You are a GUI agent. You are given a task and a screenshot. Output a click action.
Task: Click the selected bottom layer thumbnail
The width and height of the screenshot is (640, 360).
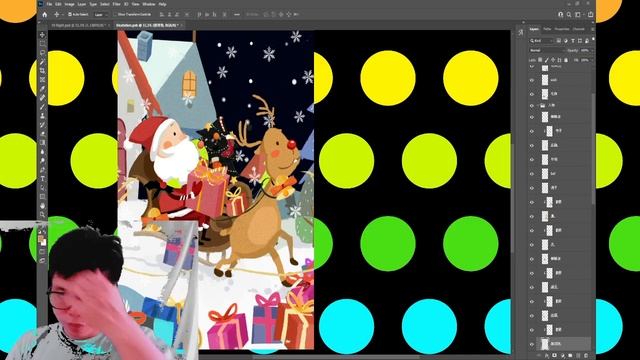coord(544,344)
